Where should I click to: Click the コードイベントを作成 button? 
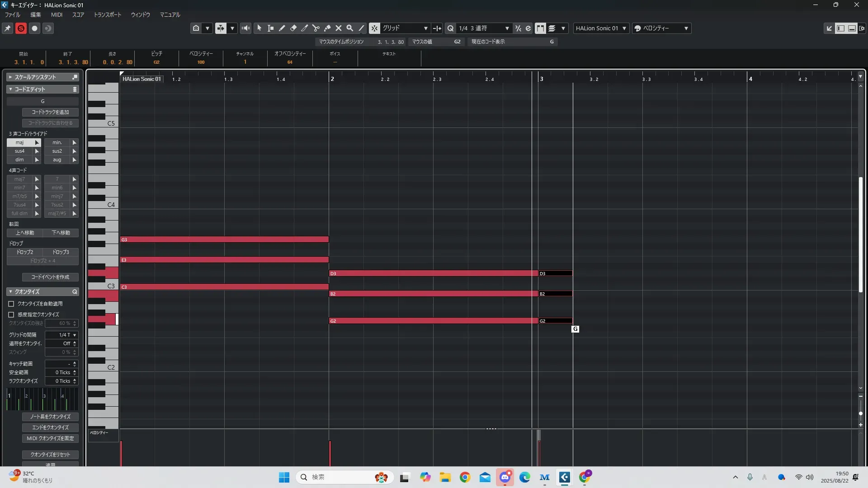[50, 277]
